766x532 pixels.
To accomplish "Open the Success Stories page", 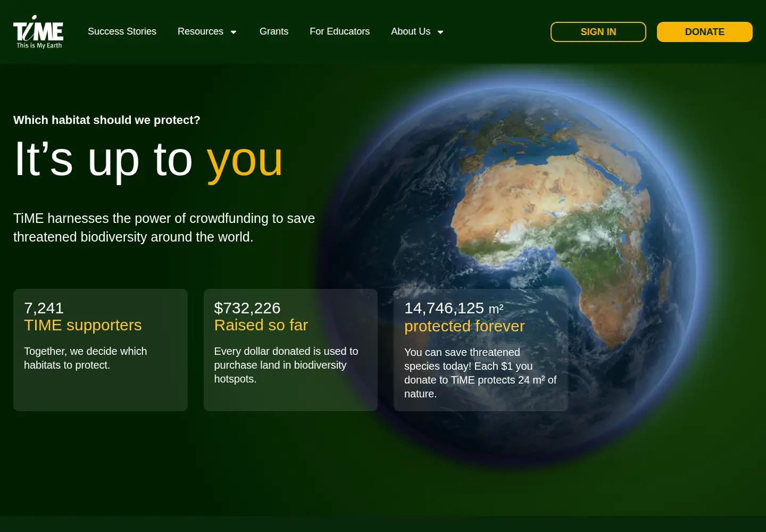I will coord(122,32).
